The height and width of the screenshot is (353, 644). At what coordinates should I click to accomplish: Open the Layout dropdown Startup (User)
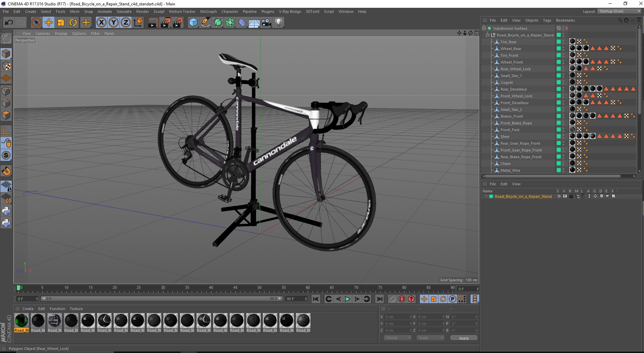tap(619, 11)
